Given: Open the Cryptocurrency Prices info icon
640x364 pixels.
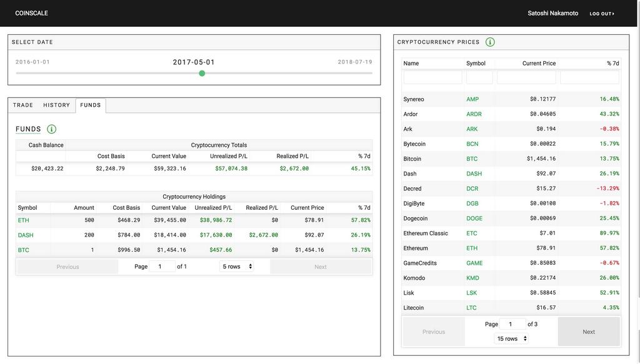Looking at the screenshot, I should (x=490, y=42).
